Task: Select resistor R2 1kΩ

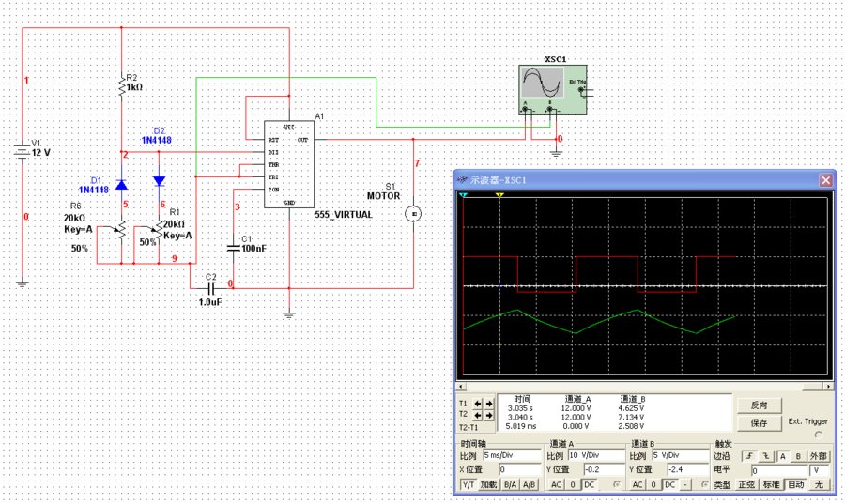Action: [x=122, y=86]
